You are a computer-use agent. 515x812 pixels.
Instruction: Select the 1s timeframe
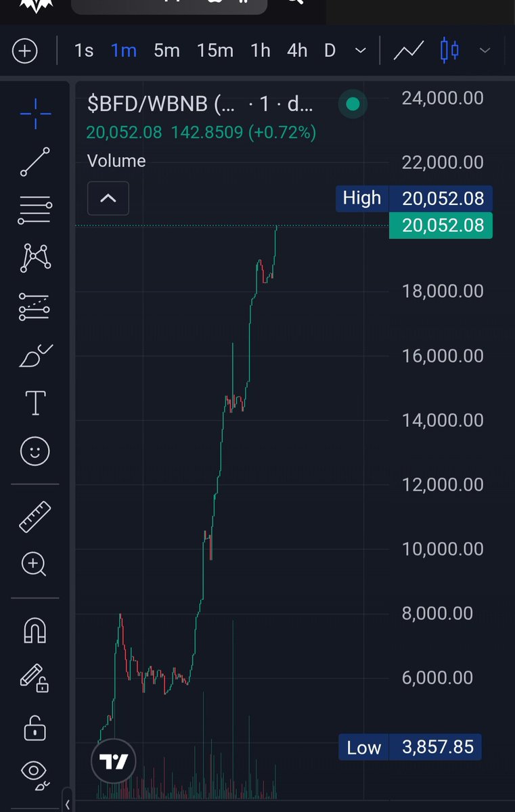tap(84, 51)
